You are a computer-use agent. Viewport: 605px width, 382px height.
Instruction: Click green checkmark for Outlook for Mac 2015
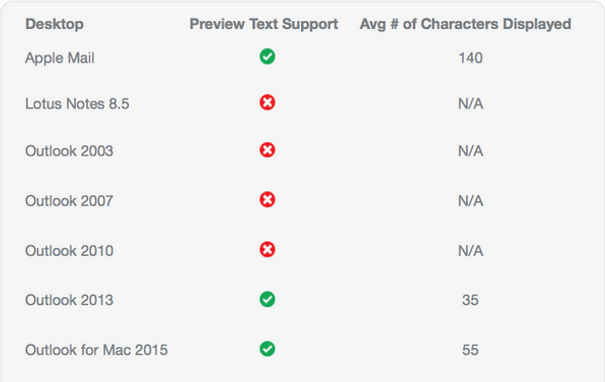[x=267, y=349]
